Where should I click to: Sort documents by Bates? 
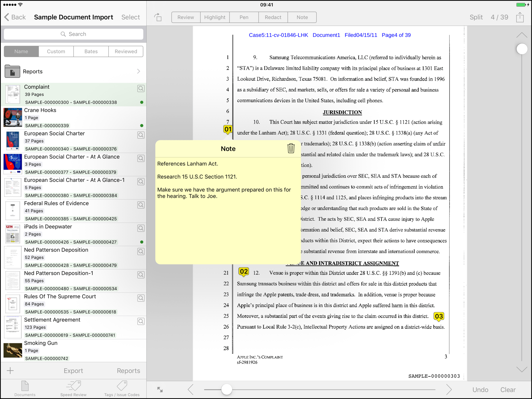pyautogui.click(x=91, y=51)
